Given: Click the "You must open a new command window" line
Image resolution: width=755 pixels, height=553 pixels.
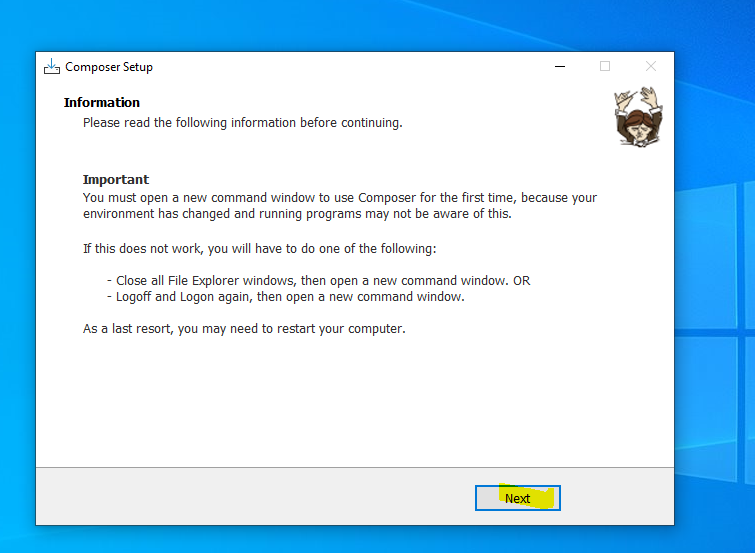Looking at the screenshot, I should pos(339,198).
